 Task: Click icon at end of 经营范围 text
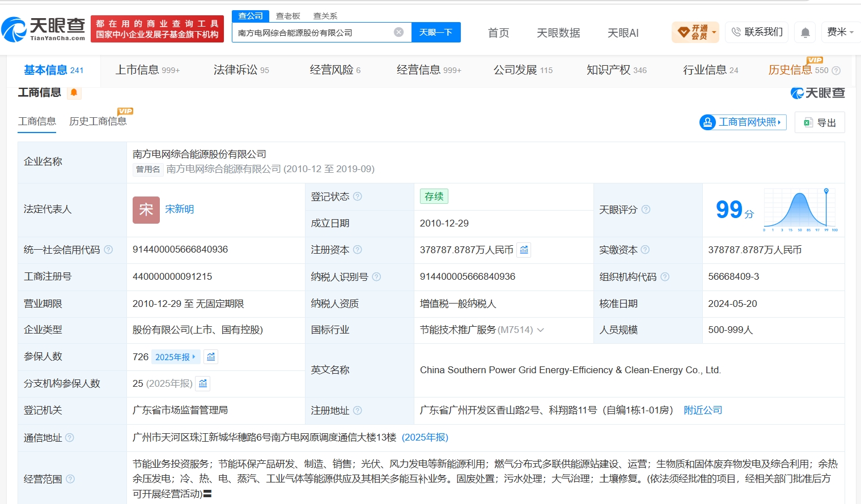[207, 494]
